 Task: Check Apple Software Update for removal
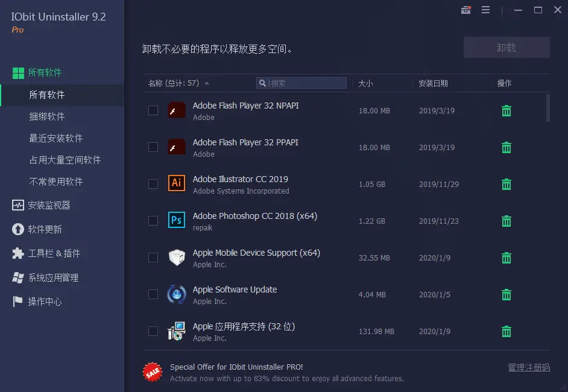tap(153, 294)
